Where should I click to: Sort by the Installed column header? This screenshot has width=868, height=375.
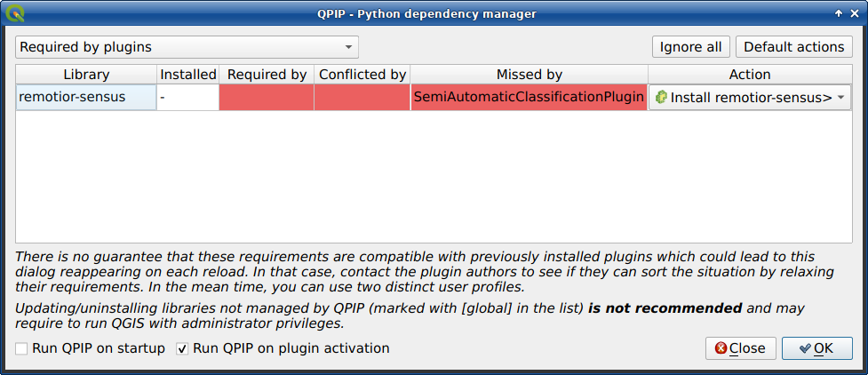pyautogui.click(x=187, y=75)
